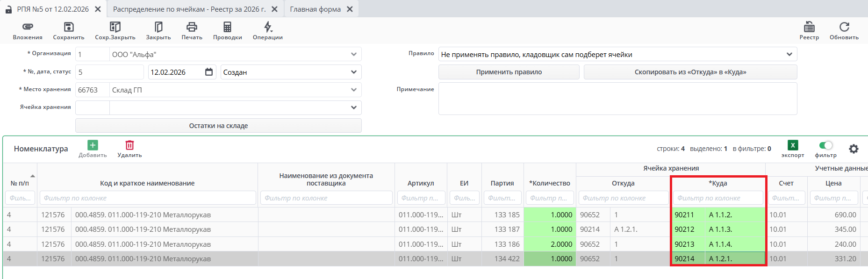868x279 pixels.
Task: Open the Операции lightning icon
Action: 268,27
